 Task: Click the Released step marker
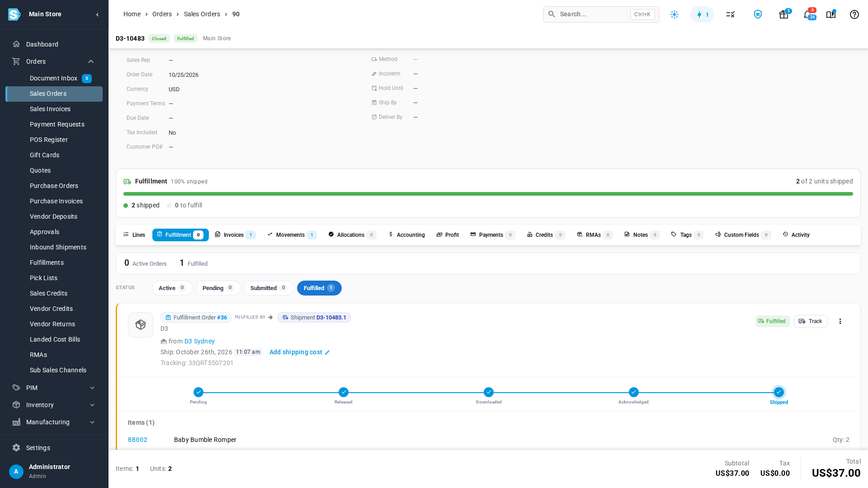coord(344,392)
